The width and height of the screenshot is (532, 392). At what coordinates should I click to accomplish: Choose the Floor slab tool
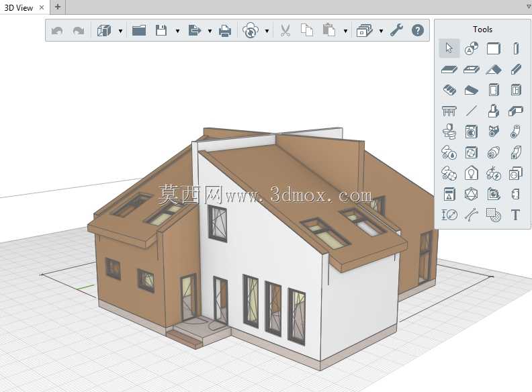449,70
